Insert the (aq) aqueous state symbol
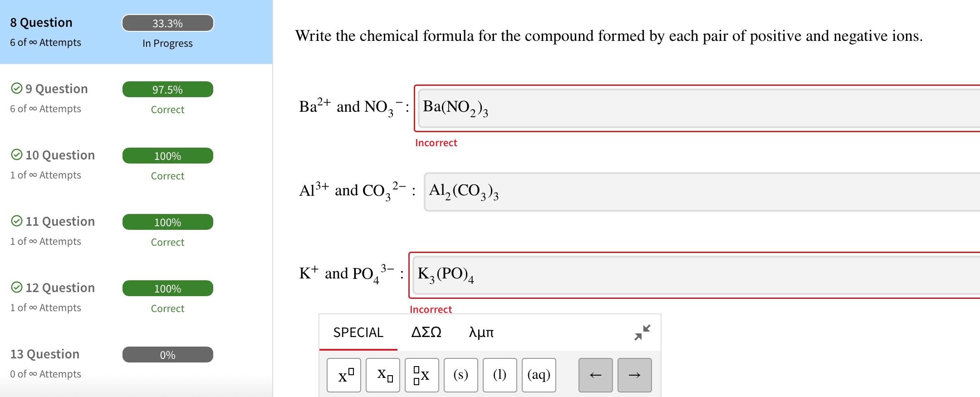Viewport: 980px width, 397px height. 539,375
